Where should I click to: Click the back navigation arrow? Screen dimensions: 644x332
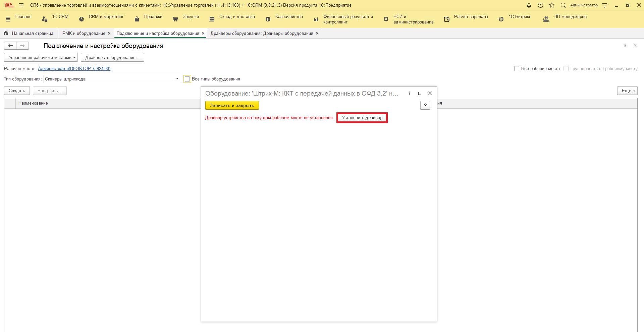click(10, 46)
